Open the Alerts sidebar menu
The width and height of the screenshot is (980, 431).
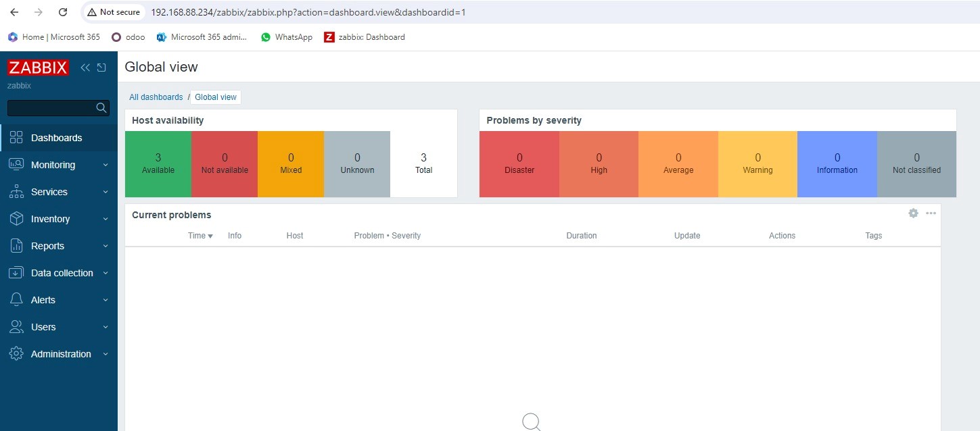pyautogui.click(x=43, y=300)
